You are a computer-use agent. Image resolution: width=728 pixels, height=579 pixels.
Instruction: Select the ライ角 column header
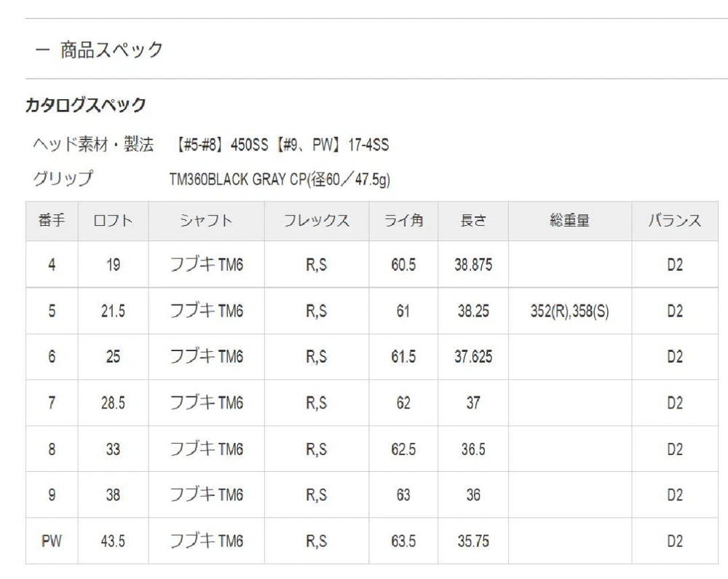pyautogui.click(x=403, y=221)
